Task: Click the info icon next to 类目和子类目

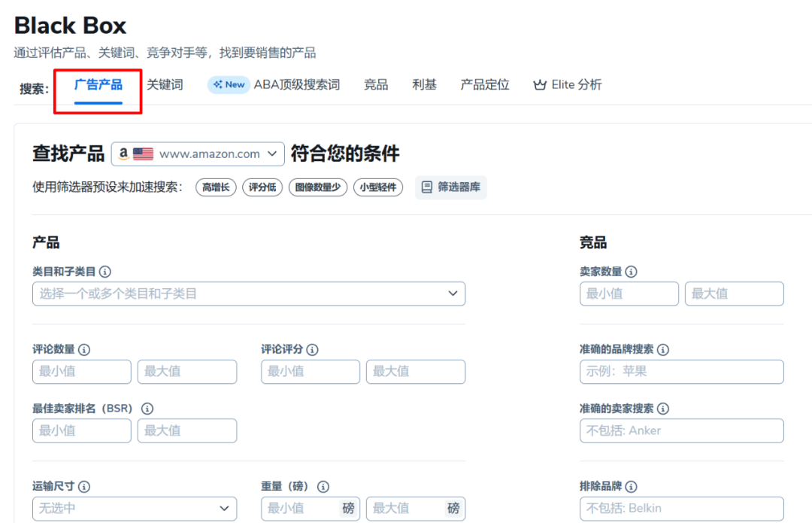Action: (105, 272)
